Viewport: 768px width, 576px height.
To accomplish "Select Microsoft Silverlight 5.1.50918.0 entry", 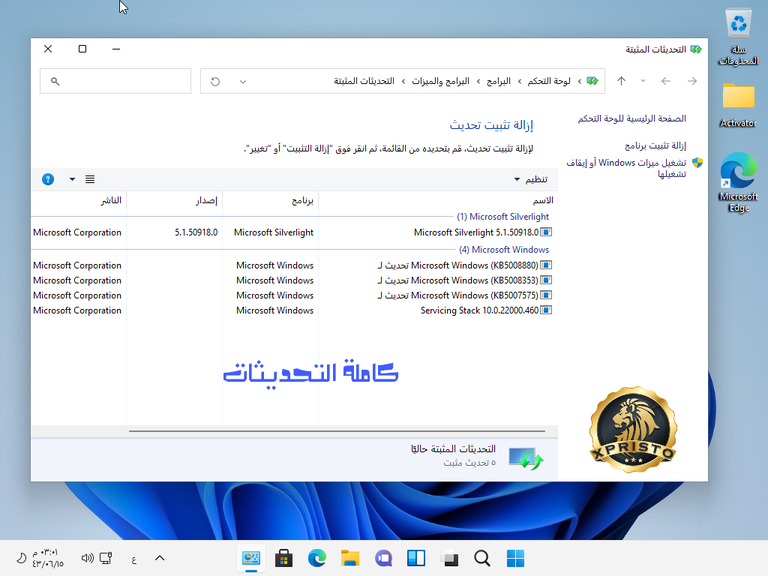I will [292, 232].
